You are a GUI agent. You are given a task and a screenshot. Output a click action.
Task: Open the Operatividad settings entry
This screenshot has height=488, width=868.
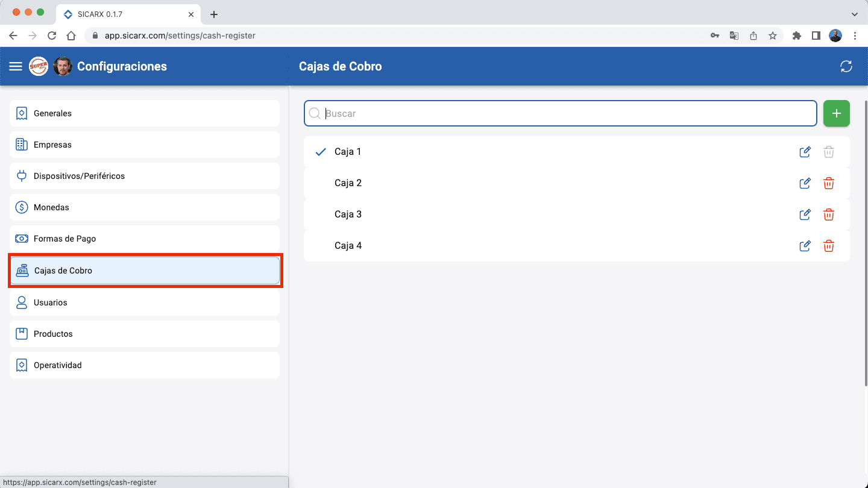pyautogui.click(x=145, y=364)
